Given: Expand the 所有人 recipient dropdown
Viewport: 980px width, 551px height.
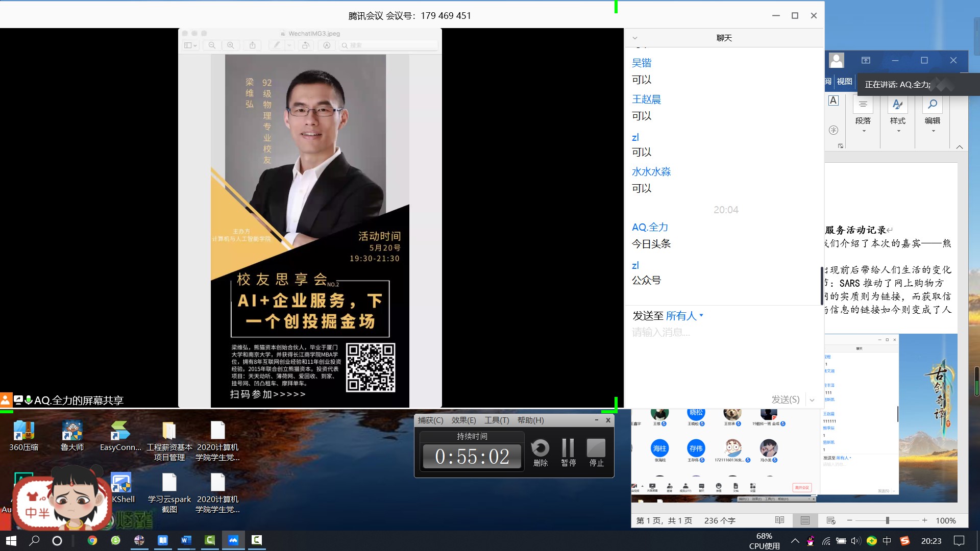Looking at the screenshot, I should pyautogui.click(x=684, y=316).
